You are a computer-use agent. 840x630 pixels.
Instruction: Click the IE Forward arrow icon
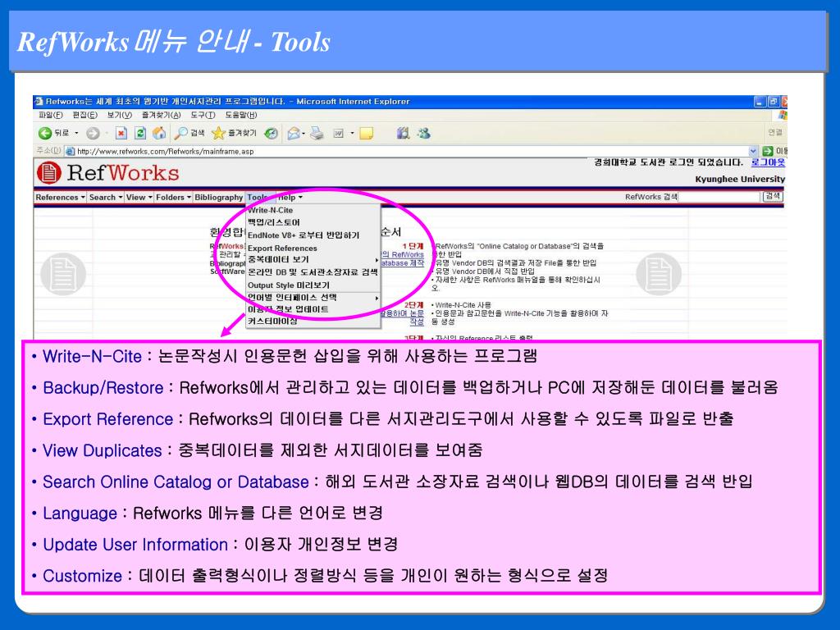point(94,133)
